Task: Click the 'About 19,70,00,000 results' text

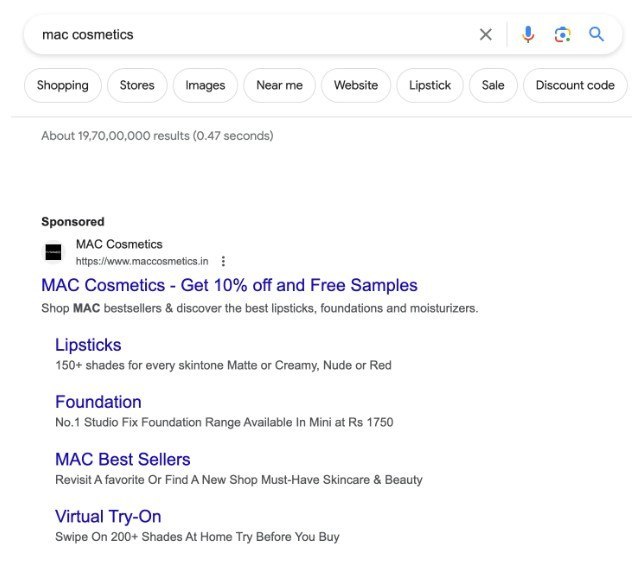Action: (x=157, y=136)
